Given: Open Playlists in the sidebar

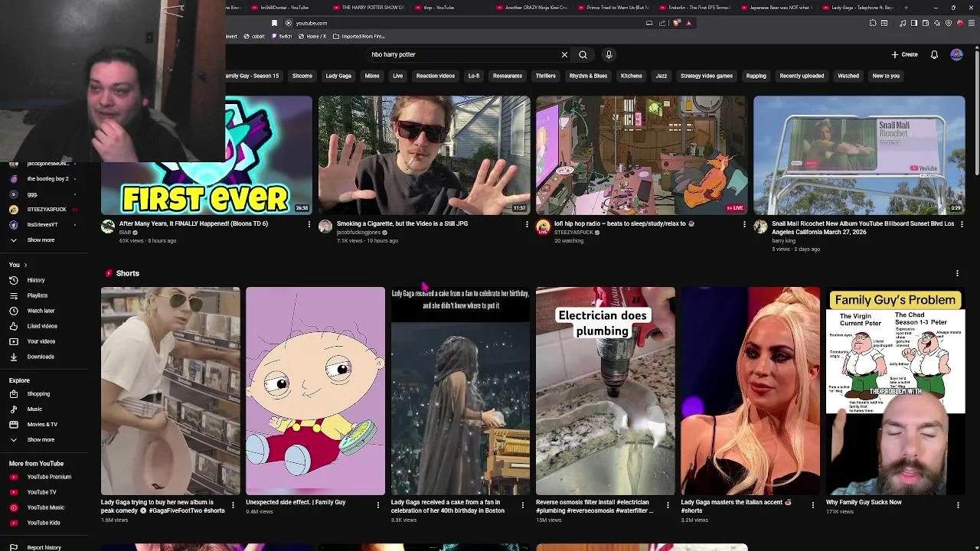Looking at the screenshot, I should 38,295.
